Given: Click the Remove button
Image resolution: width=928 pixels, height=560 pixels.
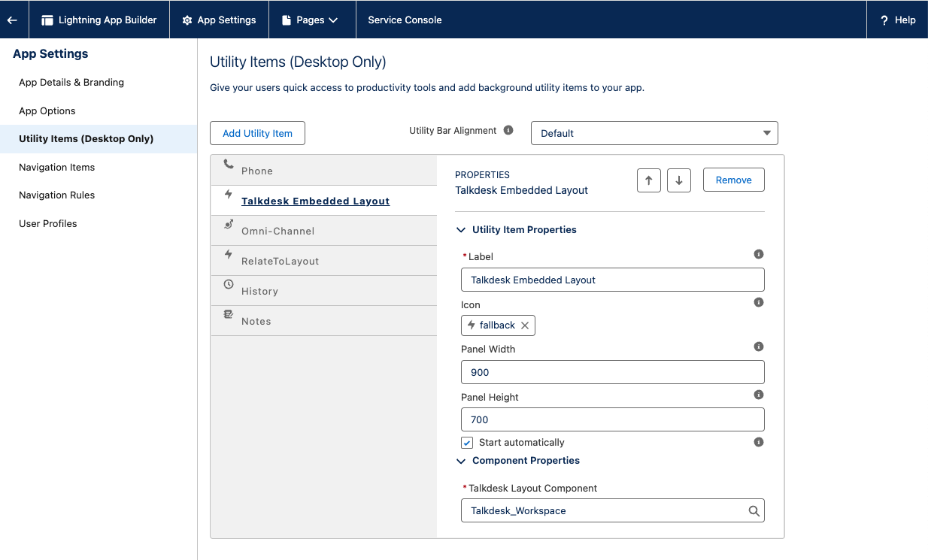Looking at the screenshot, I should (734, 180).
